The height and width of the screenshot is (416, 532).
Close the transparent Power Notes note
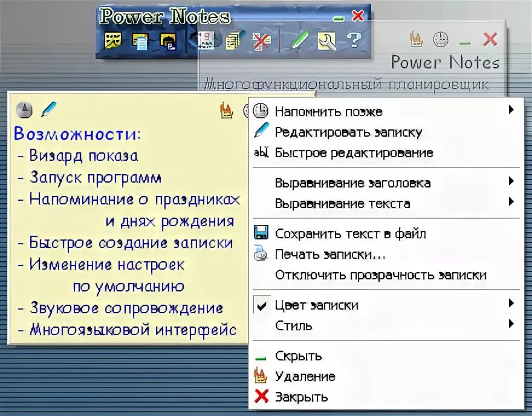click(x=490, y=39)
